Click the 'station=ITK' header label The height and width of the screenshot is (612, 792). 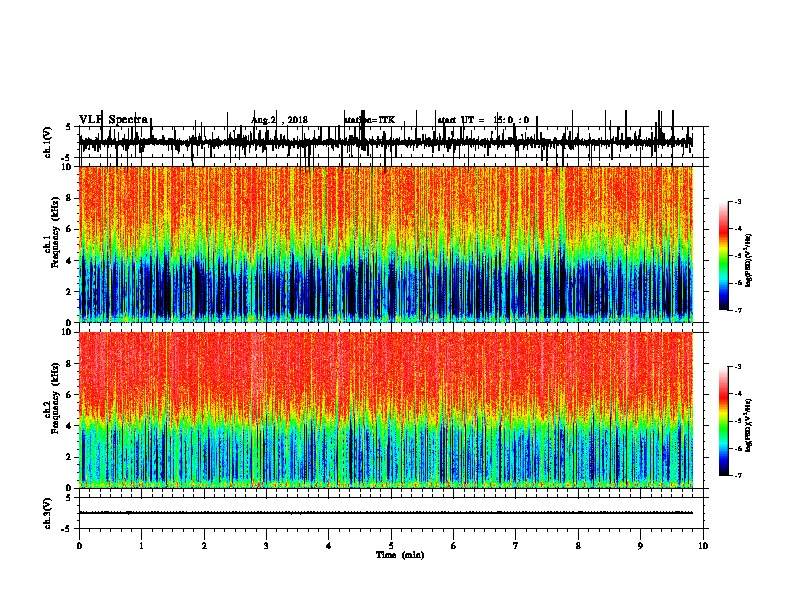click(370, 120)
